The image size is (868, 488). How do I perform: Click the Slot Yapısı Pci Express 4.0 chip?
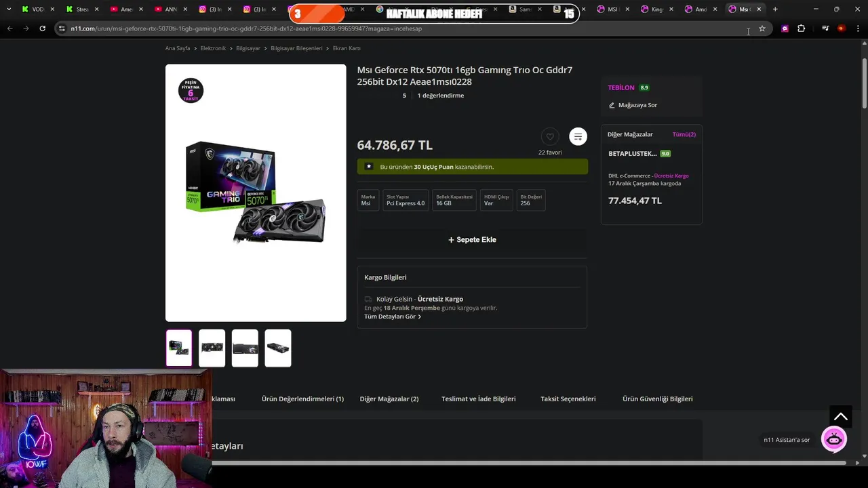pos(406,200)
